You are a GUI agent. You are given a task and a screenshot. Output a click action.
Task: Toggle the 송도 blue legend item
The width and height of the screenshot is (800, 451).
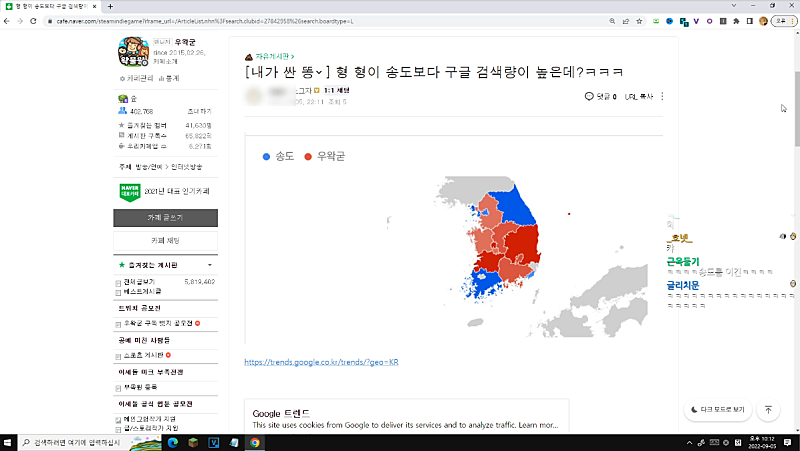[279, 157]
